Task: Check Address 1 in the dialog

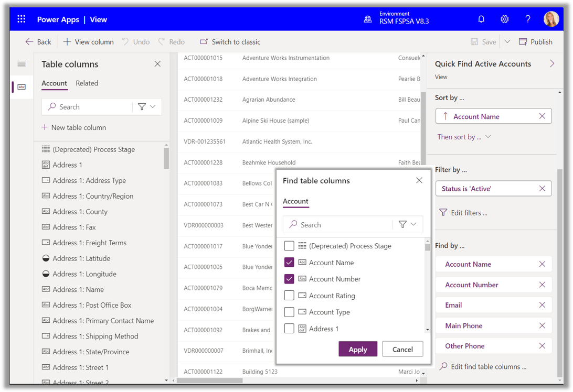Action: point(289,329)
